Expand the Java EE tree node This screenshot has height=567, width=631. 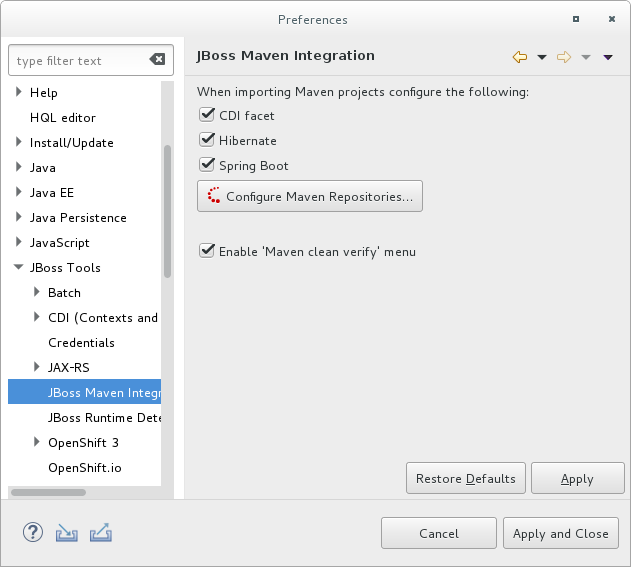point(19,192)
